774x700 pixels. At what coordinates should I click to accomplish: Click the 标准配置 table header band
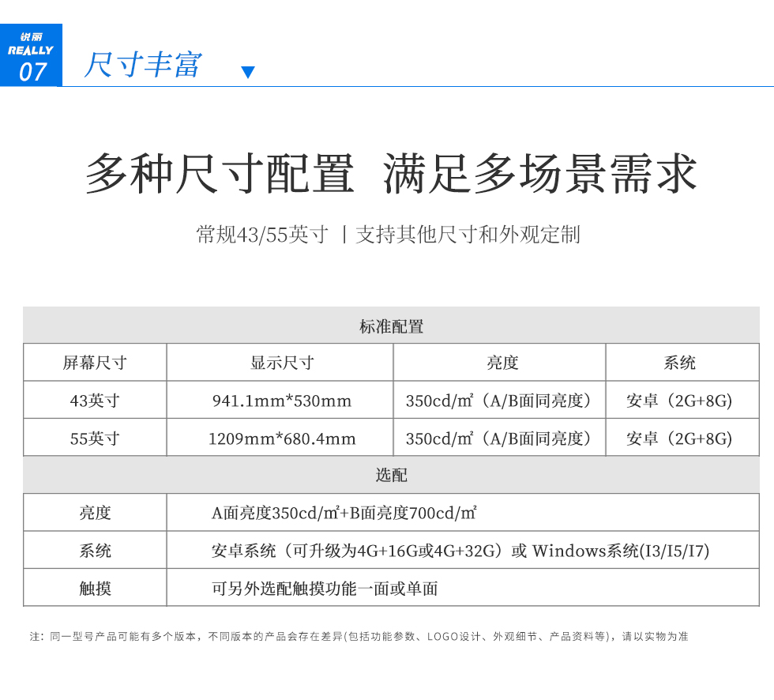(391, 326)
